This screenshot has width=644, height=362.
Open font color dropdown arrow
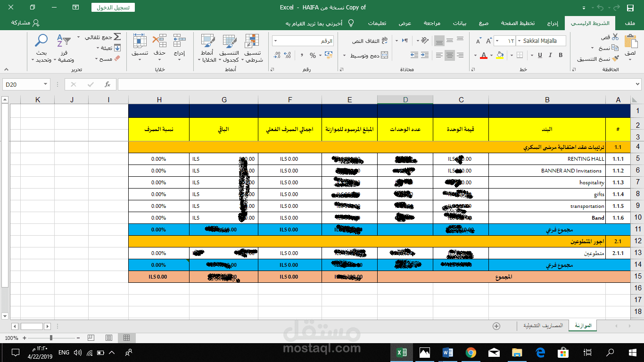(x=476, y=56)
